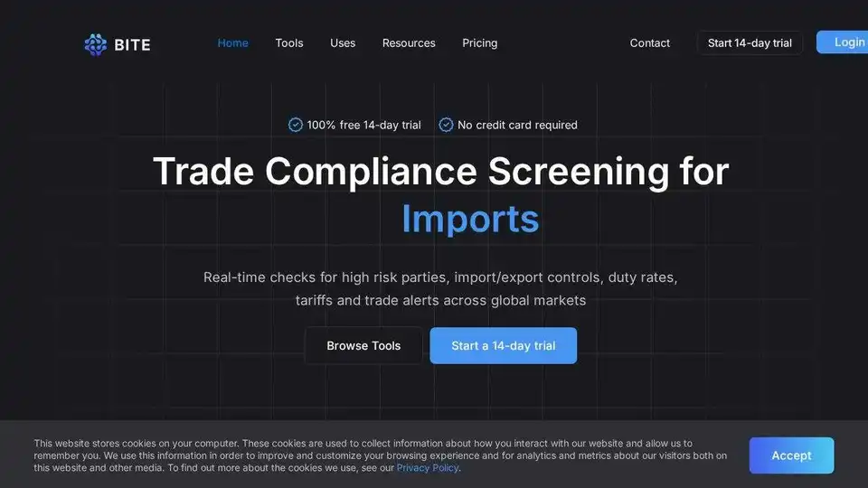Click the blue Imports headline word
Image resolution: width=868 pixels, height=488 pixels.
click(470, 219)
